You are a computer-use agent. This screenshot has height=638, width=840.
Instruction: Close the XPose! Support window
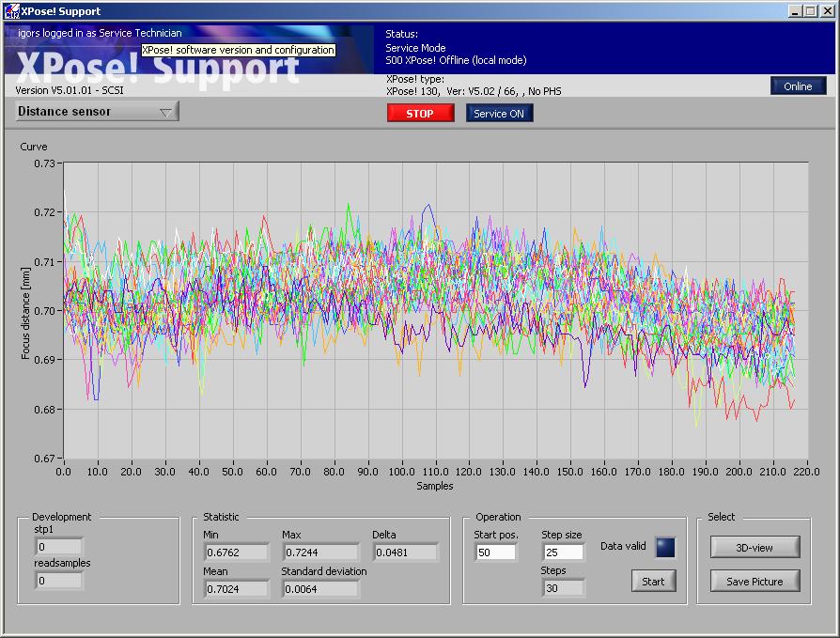tap(827, 10)
